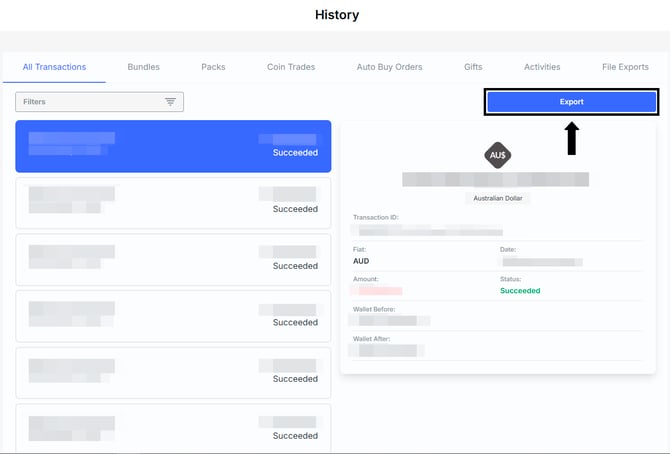The width and height of the screenshot is (670, 454).
Task: Select the second transaction in list
Action: click(173, 203)
